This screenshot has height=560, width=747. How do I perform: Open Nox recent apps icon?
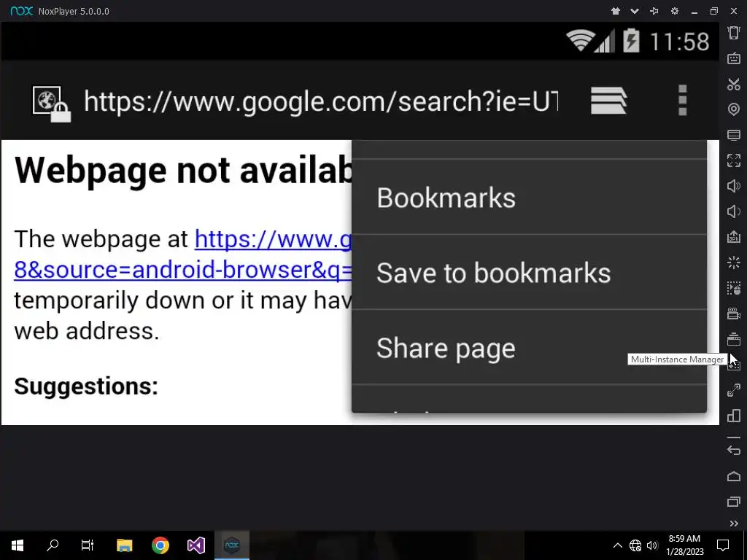click(734, 502)
